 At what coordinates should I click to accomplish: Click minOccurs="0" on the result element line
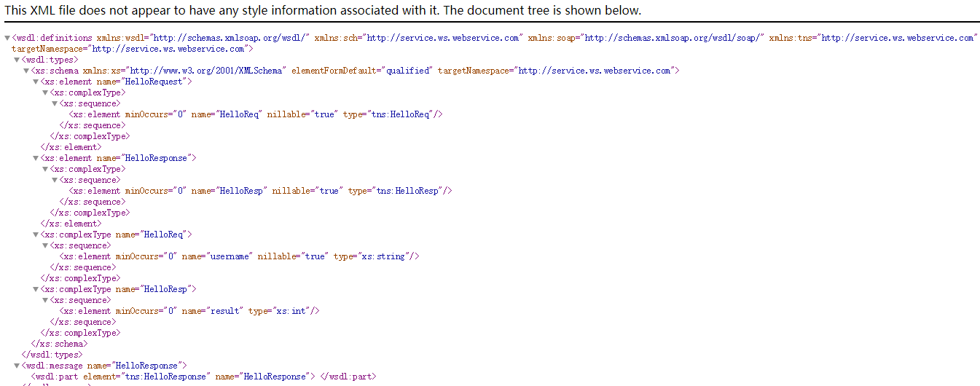(x=146, y=311)
